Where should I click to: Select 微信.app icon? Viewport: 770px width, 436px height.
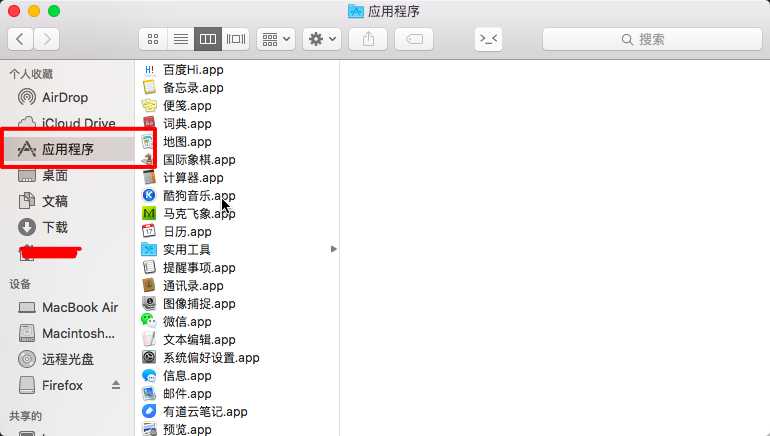click(149, 321)
